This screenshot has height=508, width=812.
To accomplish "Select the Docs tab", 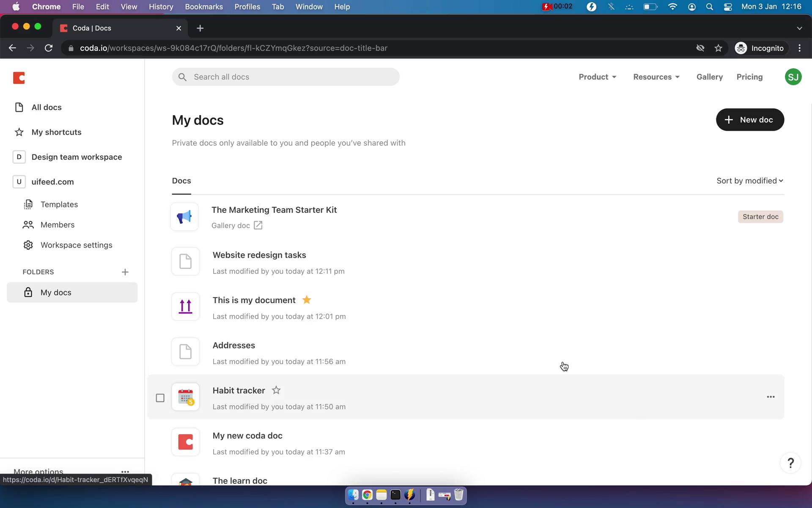I will click(181, 181).
